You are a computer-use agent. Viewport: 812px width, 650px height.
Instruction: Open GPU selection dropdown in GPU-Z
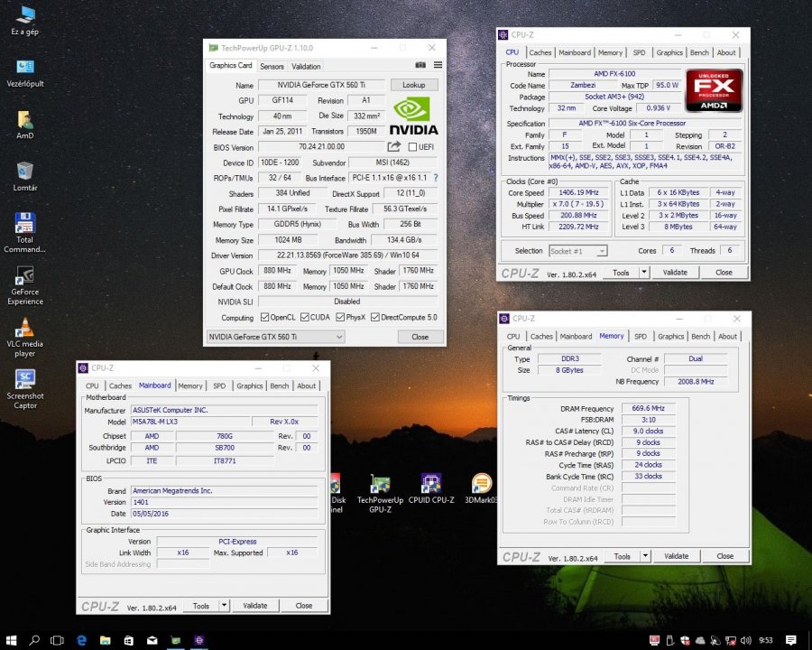(275, 337)
